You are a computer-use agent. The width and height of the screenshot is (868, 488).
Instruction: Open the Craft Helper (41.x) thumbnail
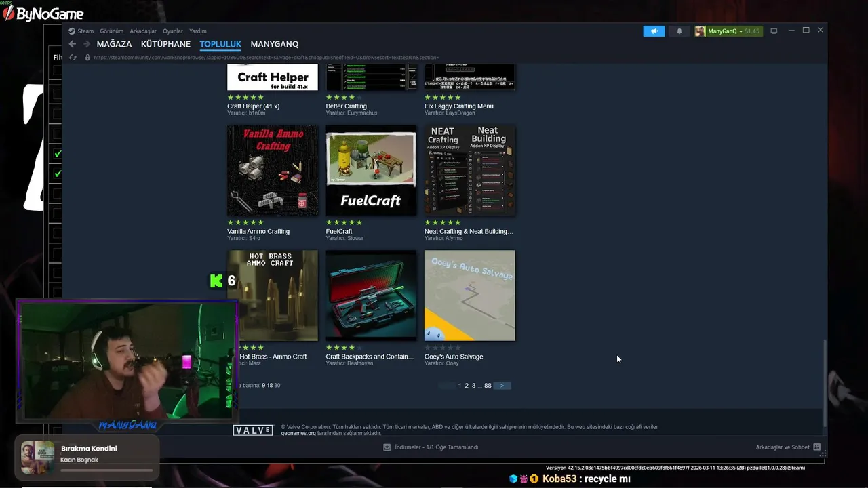point(273,77)
